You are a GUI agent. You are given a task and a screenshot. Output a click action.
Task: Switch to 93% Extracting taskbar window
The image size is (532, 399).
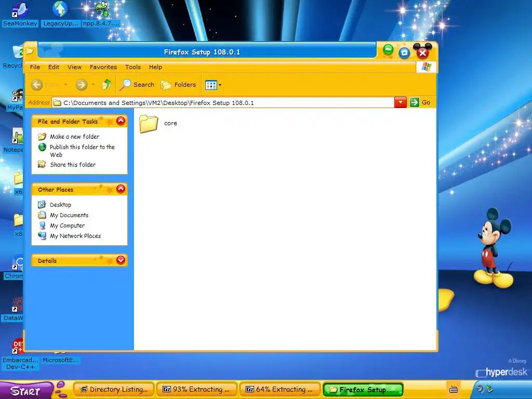coord(197,390)
